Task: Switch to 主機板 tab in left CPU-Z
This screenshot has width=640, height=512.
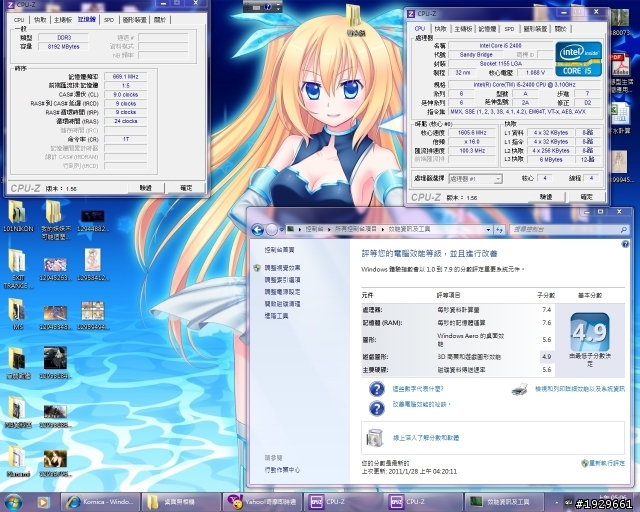Action: [63, 20]
